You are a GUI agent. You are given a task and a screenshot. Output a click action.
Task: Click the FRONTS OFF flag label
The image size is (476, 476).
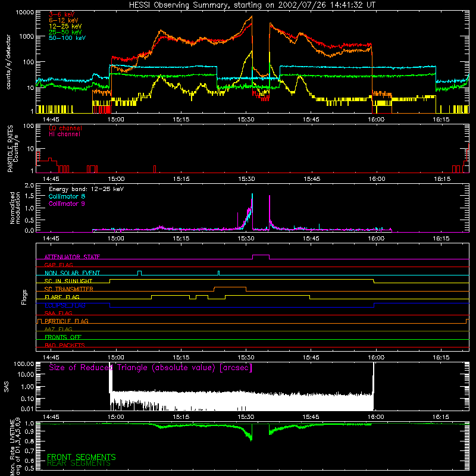(x=63, y=337)
